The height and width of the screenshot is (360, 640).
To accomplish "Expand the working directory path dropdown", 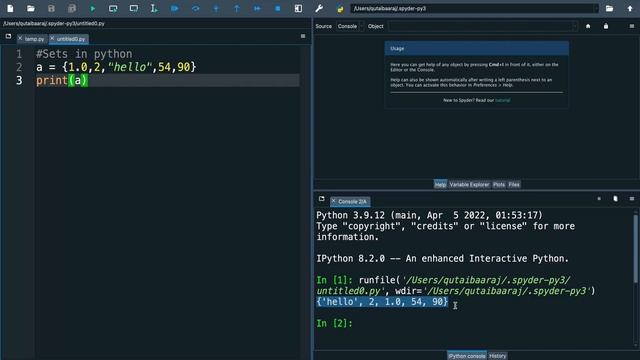I will [596, 8].
